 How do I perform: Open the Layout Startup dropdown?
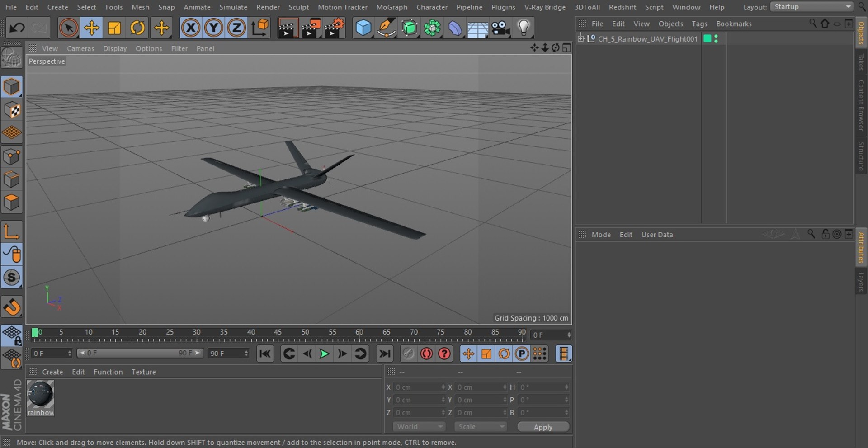811,7
